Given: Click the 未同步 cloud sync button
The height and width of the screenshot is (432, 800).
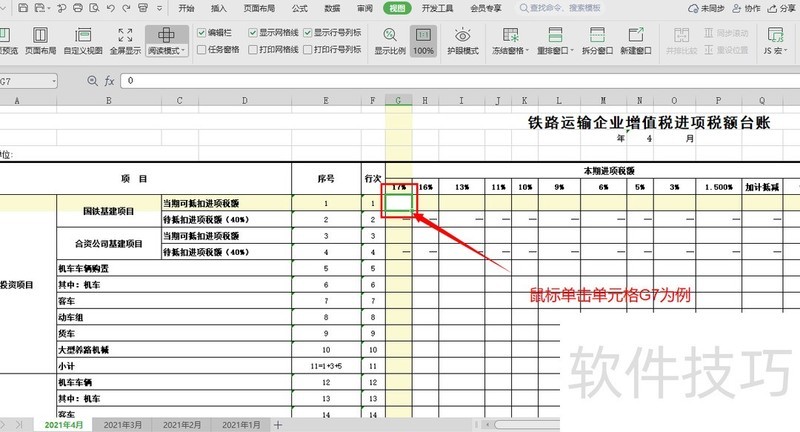Looking at the screenshot, I should (706, 8).
